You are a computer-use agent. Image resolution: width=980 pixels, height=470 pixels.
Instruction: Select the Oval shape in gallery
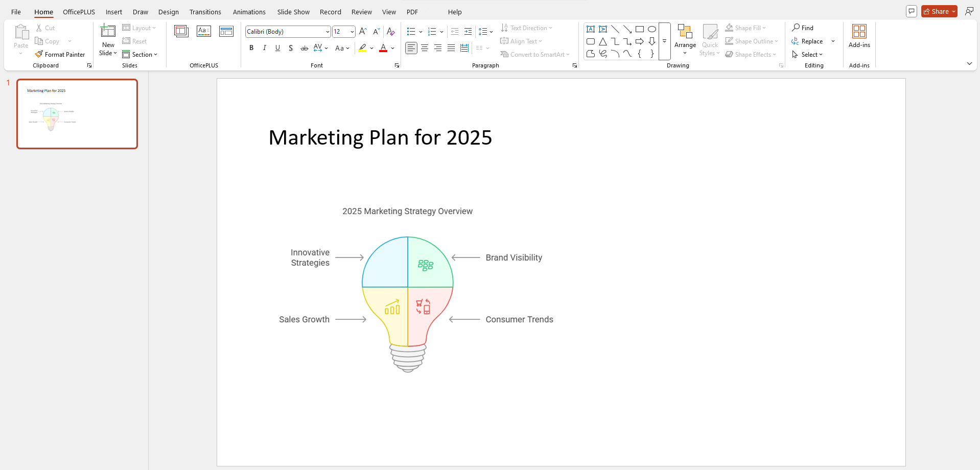[652, 29]
